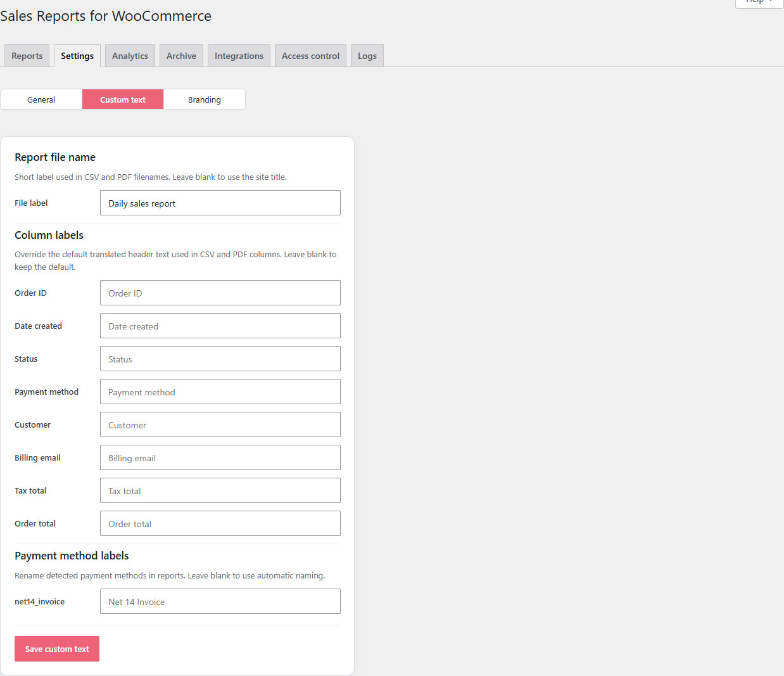Click the Billing email input field
Screen dimensions: 784x676
coord(220,457)
